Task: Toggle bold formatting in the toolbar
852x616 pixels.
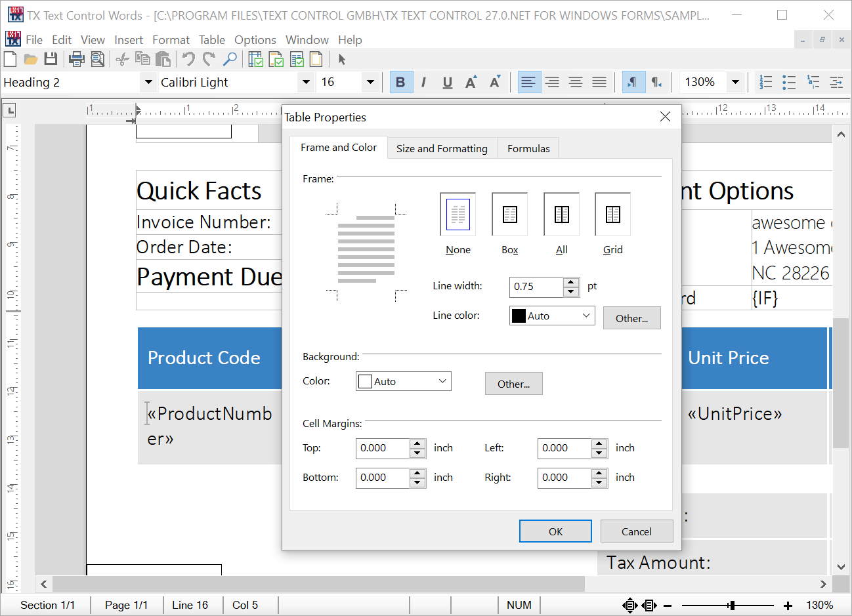Action: click(401, 82)
